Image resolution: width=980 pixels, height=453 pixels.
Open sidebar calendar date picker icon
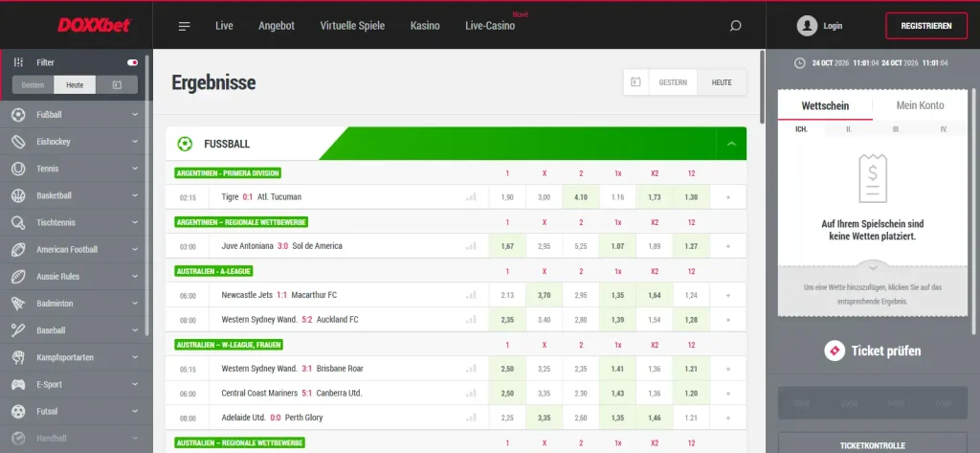pos(117,84)
